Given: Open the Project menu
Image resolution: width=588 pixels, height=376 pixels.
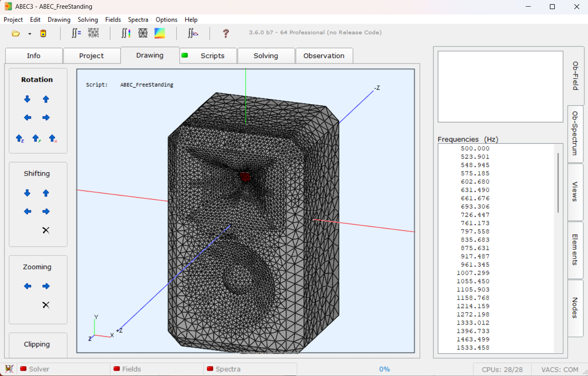Looking at the screenshot, I should [13, 20].
